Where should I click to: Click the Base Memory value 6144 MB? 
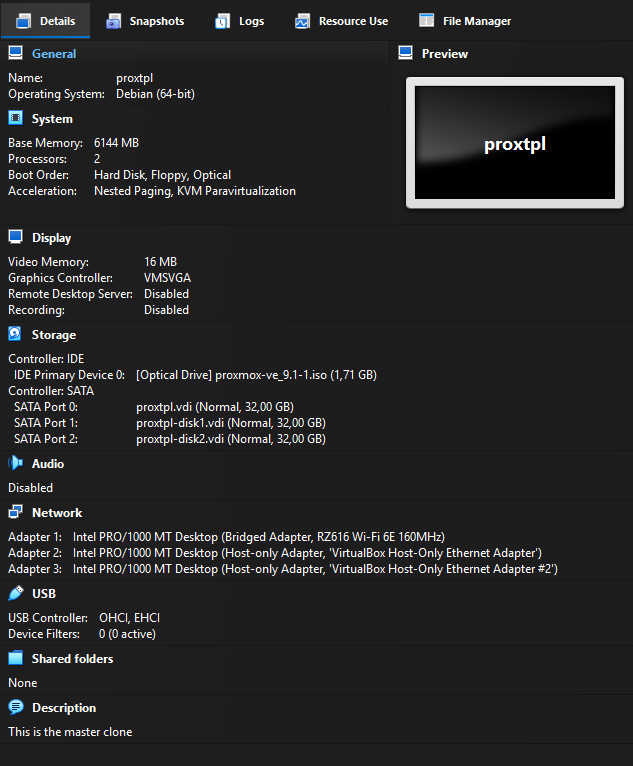tap(116, 143)
